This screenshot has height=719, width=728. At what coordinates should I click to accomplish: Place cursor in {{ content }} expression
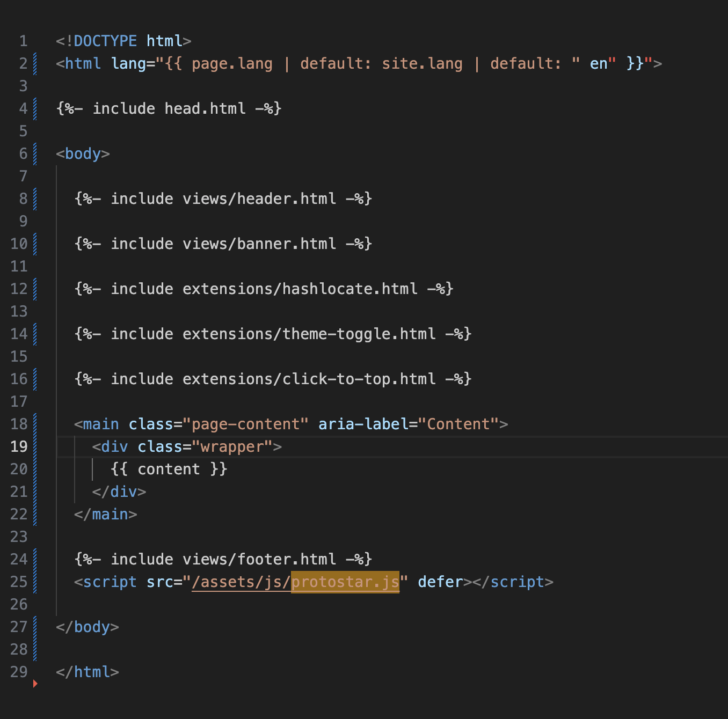tap(169, 469)
